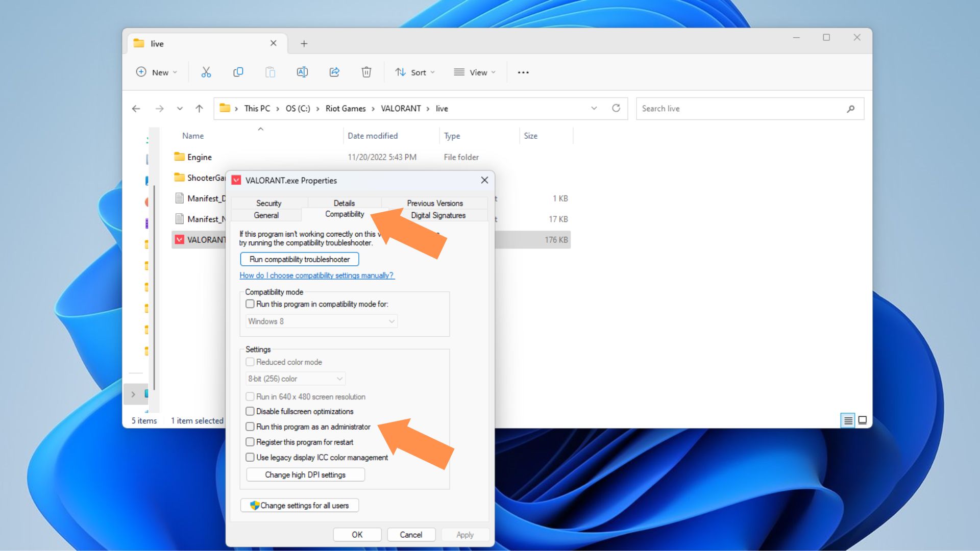Image resolution: width=980 pixels, height=551 pixels.
Task: Click the Compatibility tab
Action: 344,215
